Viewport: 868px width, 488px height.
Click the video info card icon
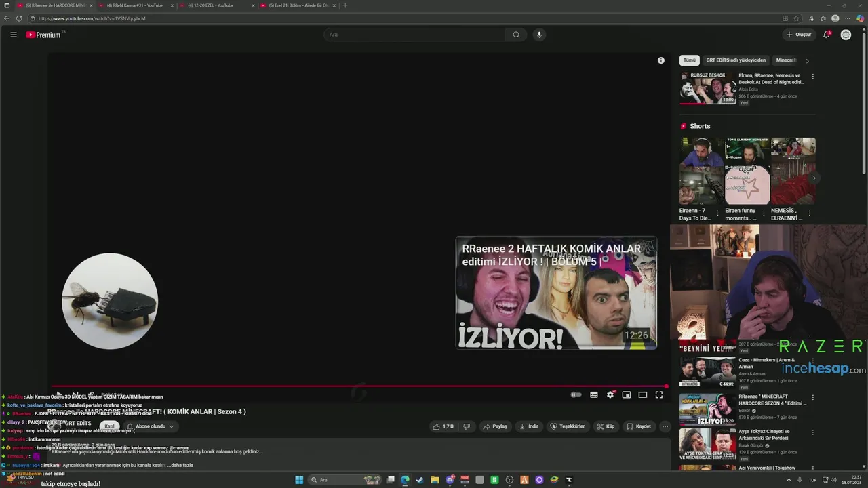pos(661,60)
